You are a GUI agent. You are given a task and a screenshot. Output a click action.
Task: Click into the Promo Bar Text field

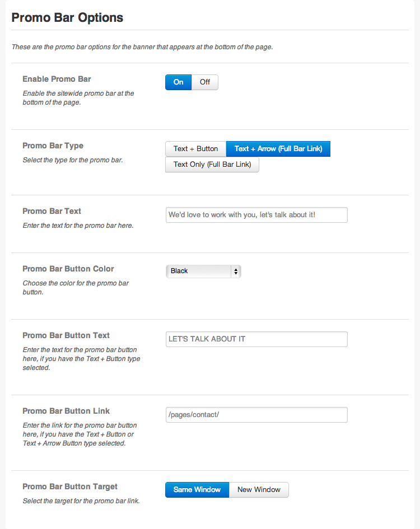[256, 215]
